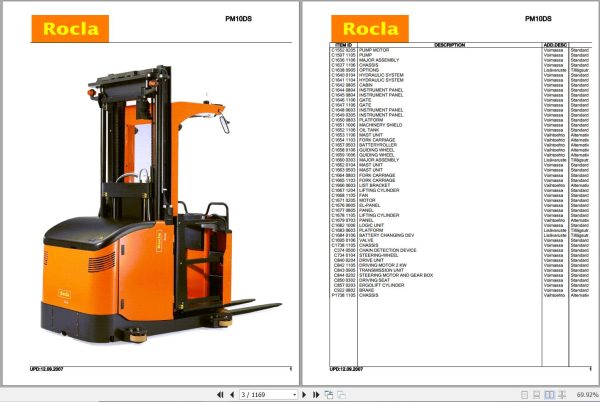
Task: Click the DESCRIPTION column header
Action: point(450,45)
